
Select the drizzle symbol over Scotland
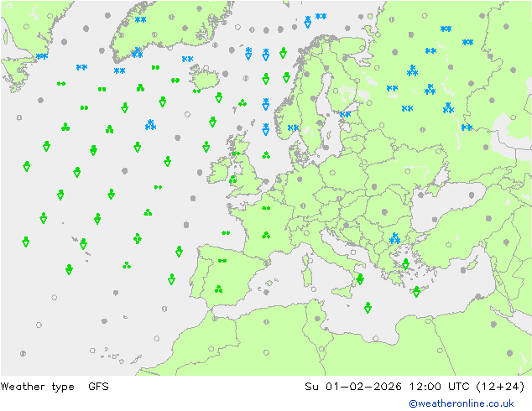pos(236,153)
